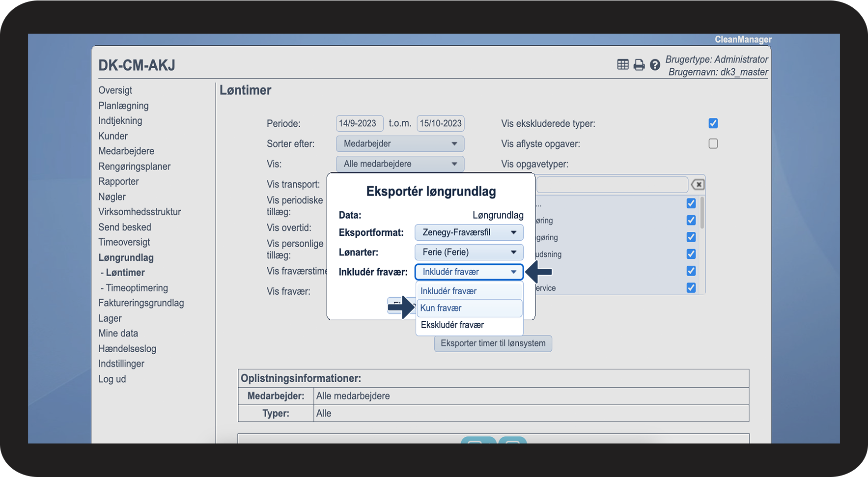
Task: Select Kun fravær option
Action: 469,308
